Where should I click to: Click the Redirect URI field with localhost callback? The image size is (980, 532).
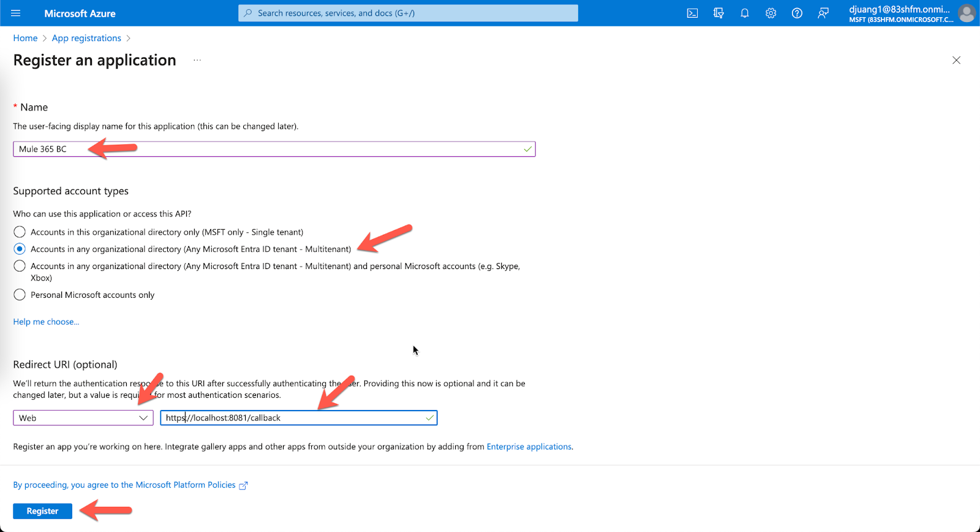299,418
